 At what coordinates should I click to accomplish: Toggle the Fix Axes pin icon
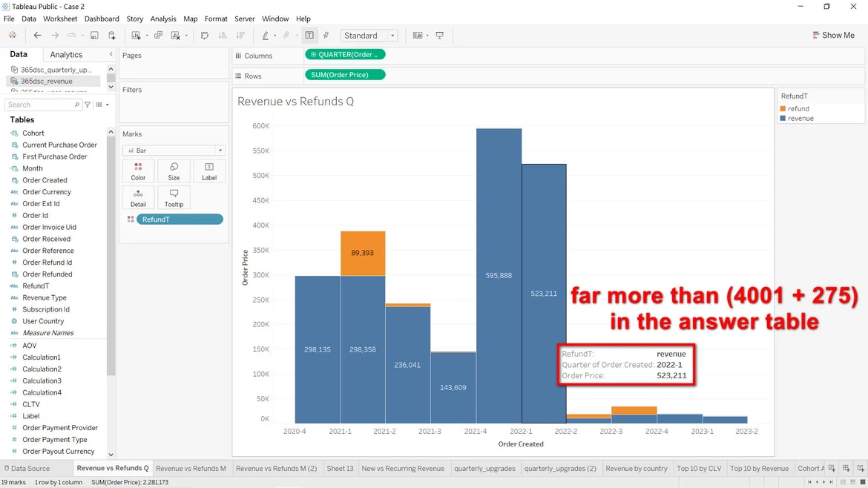[326, 36]
